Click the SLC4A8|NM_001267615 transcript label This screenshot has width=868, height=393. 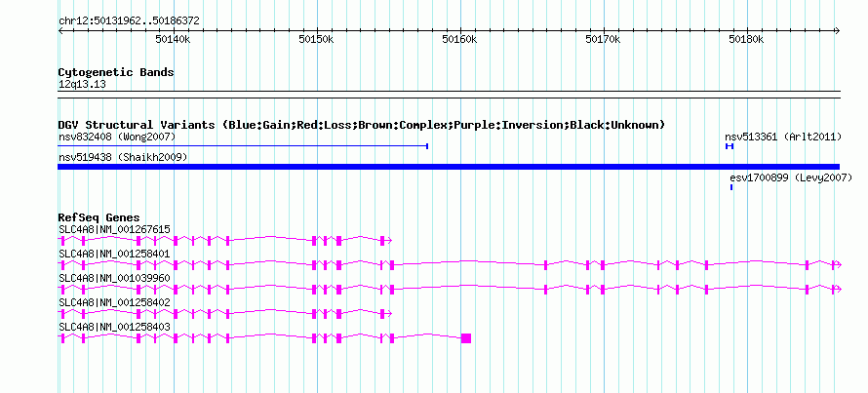[114, 230]
